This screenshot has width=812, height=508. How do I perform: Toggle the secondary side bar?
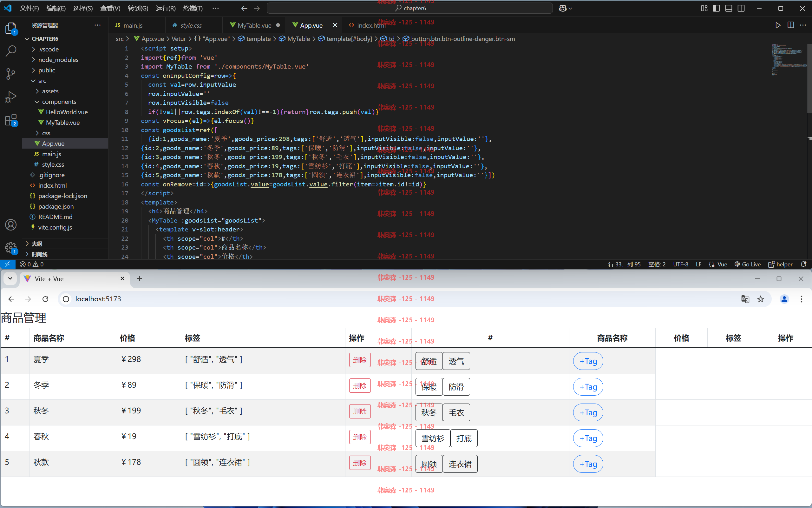click(741, 8)
